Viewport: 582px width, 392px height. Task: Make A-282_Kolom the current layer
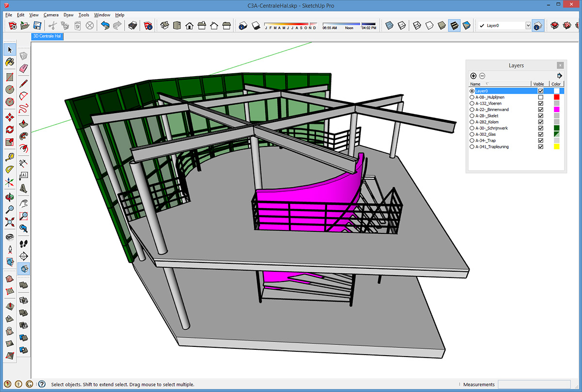pyautogui.click(x=472, y=122)
